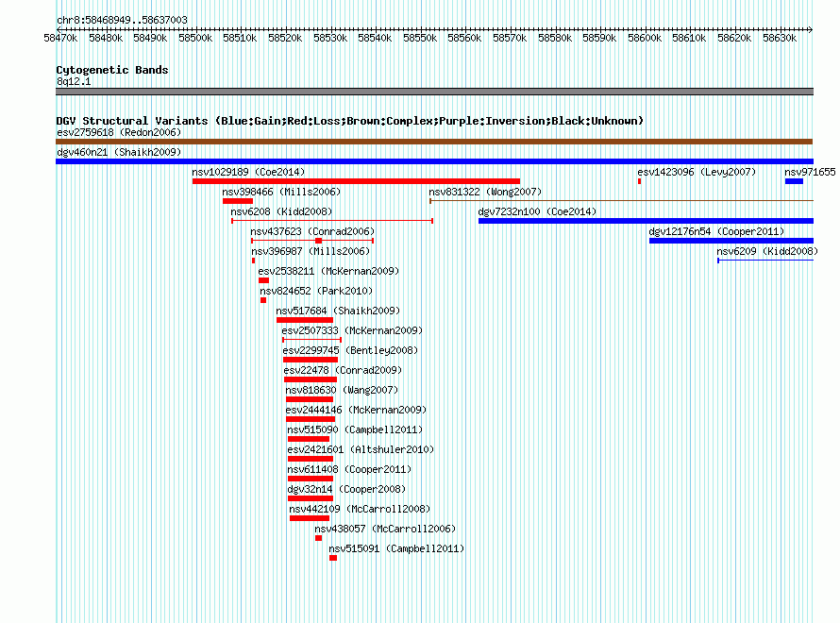Click the 8q12.1 band label
The image size is (840, 623).
coord(74,81)
